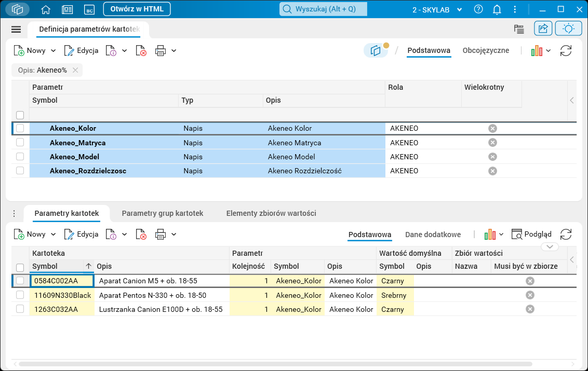
Task: Click Edycja in the upper toolbar
Action: tap(81, 51)
